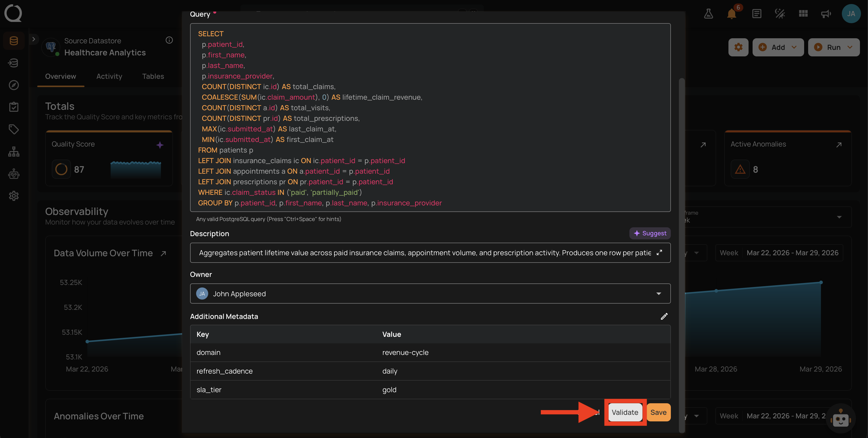Image resolution: width=868 pixels, height=438 pixels.
Task: Click the sla_tier key cell
Action: coord(209,389)
